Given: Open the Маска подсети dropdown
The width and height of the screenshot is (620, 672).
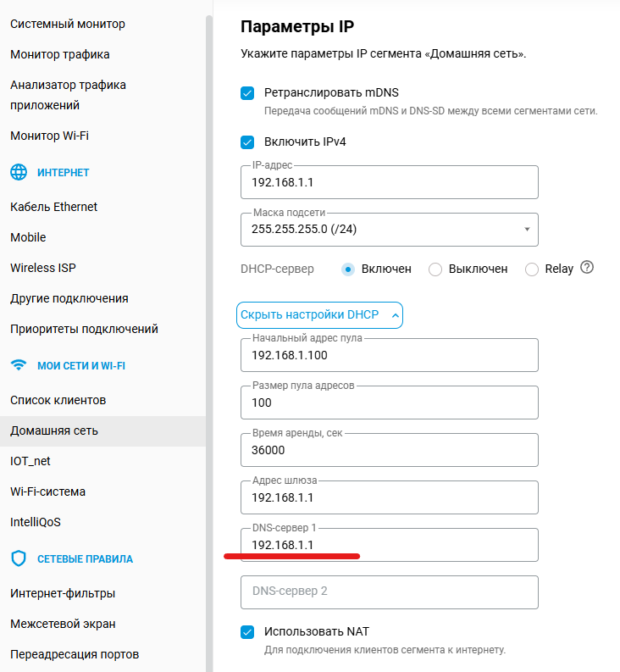Looking at the screenshot, I should 390,229.
